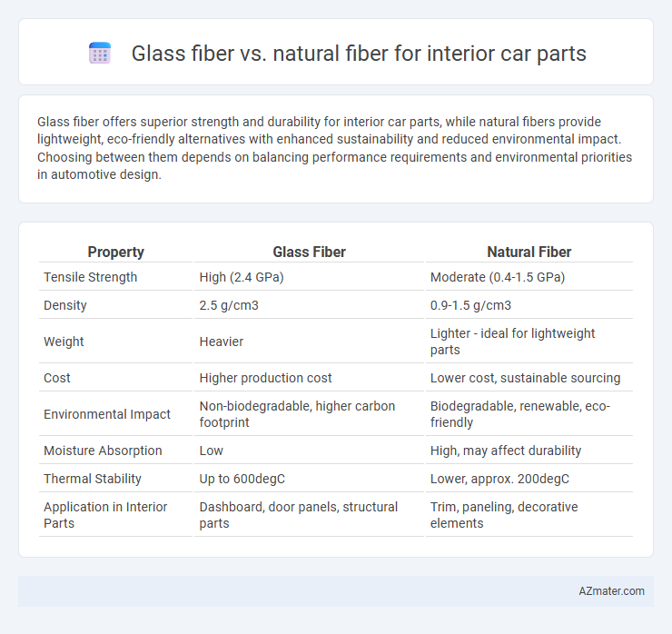Click the title 'Glass fiber vs. natural fiber for interior car parts'

click(x=359, y=54)
